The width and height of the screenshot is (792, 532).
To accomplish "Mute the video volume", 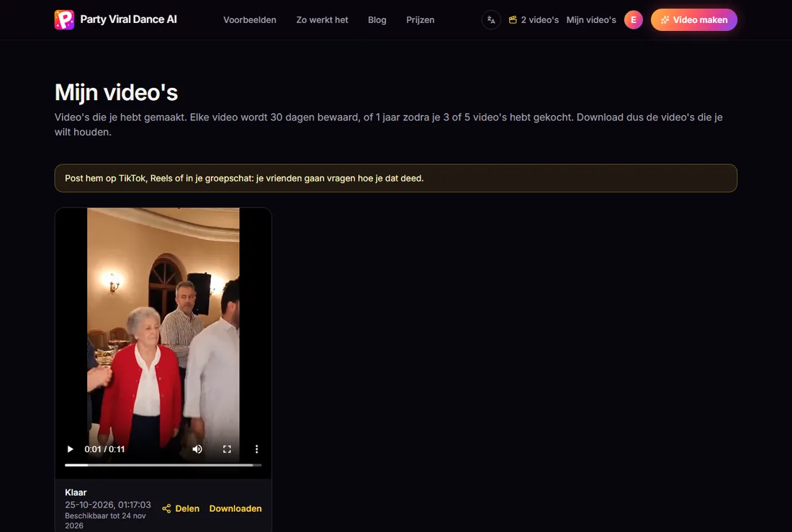I will tap(197, 449).
